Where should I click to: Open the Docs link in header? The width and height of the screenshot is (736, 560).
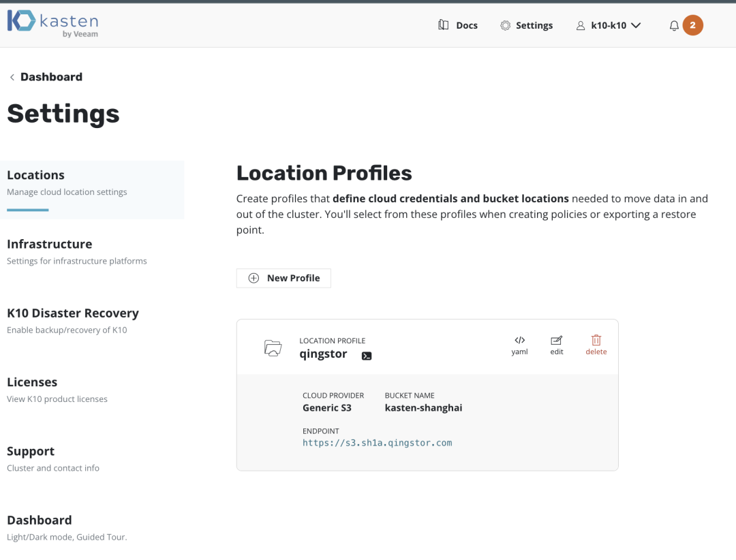point(467,25)
